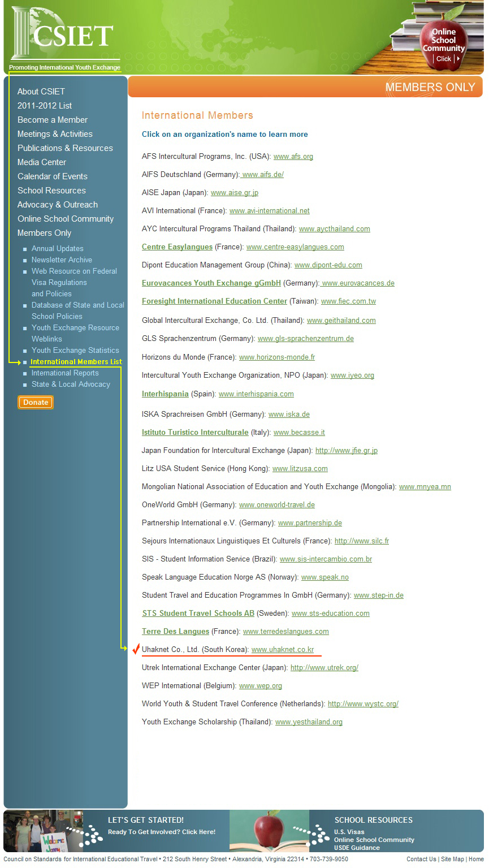Click the Let's Get Started banner photo
This screenshot has width=489, height=868.
tap(42, 831)
